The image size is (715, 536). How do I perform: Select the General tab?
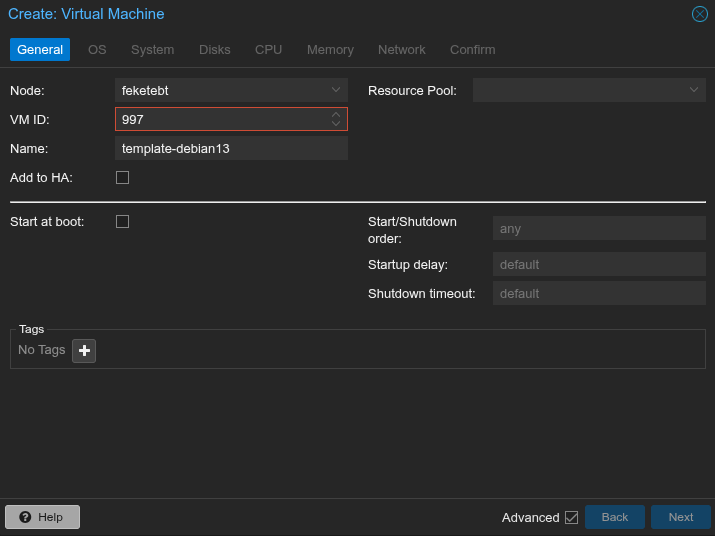(x=40, y=50)
